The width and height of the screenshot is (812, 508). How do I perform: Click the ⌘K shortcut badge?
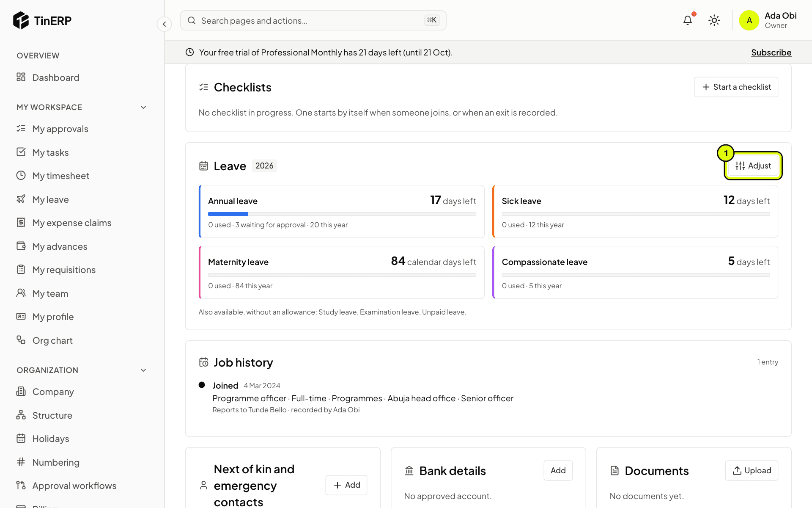[x=432, y=20]
